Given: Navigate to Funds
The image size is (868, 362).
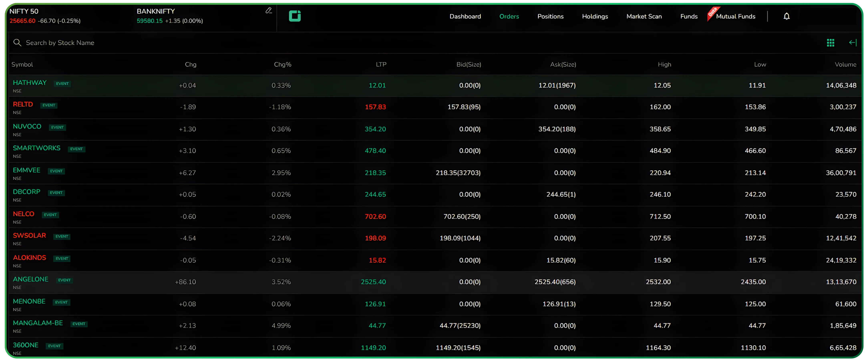Looking at the screenshot, I should coord(689,16).
